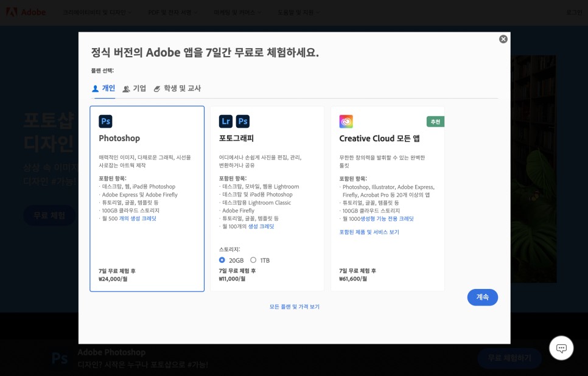
Task: Click the ₩61,600/월 price text
Action: [353, 279]
